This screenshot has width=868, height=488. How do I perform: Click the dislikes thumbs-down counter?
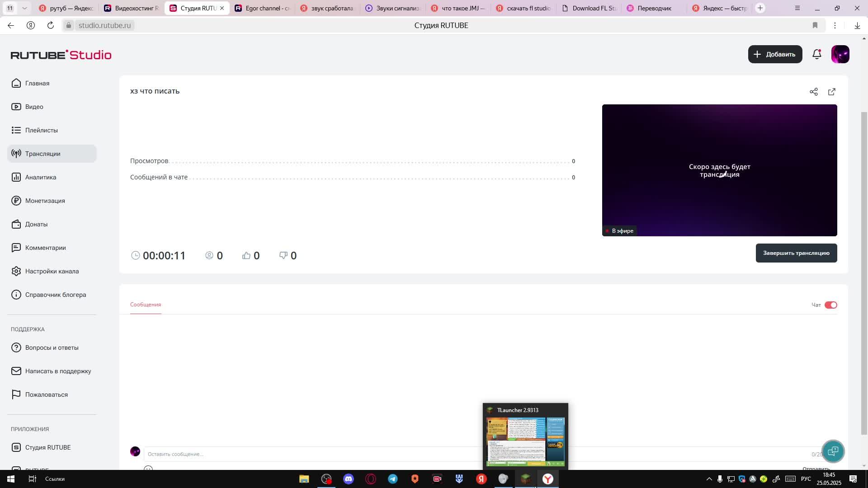coord(288,256)
